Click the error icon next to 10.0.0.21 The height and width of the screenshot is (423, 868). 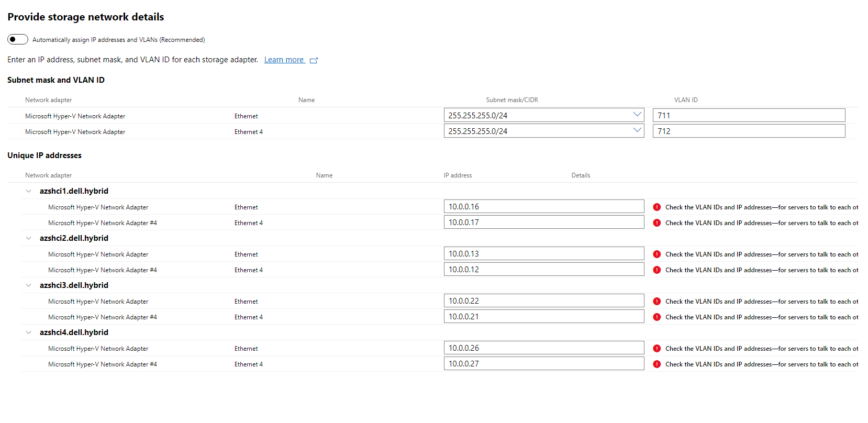(x=656, y=317)
